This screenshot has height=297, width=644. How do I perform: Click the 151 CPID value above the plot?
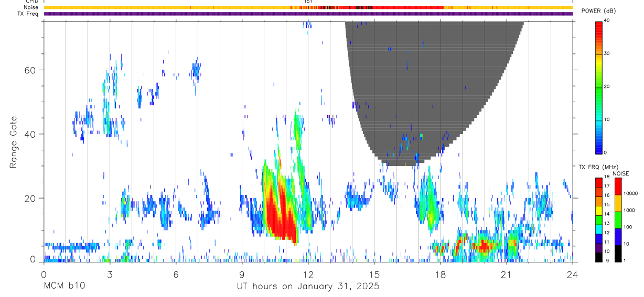308,2
